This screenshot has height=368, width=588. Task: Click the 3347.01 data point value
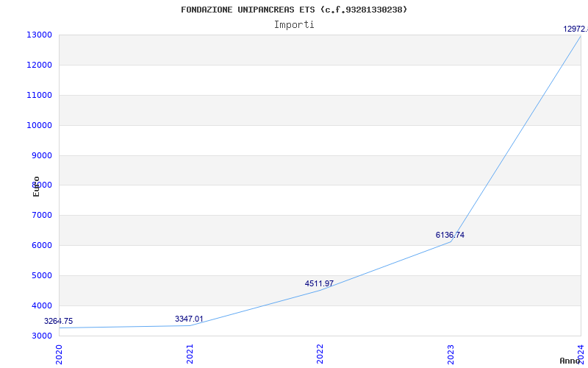pos(189,319)
